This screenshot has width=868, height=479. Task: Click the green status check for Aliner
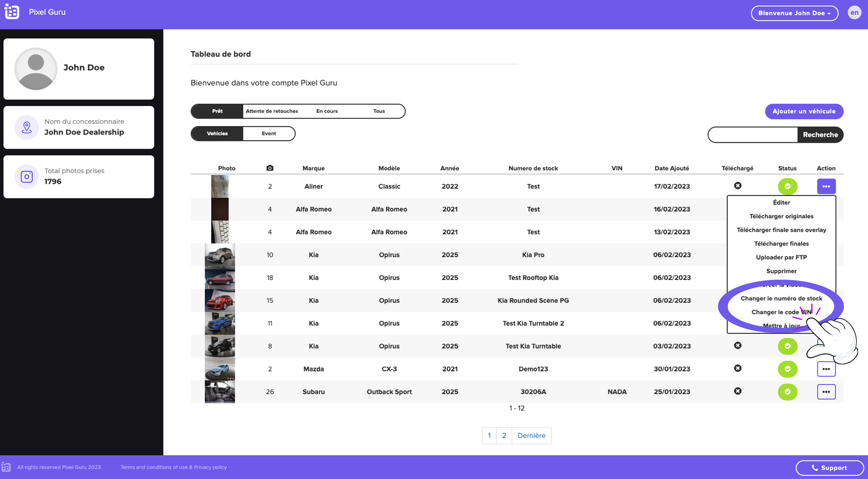tap(787, 186)
